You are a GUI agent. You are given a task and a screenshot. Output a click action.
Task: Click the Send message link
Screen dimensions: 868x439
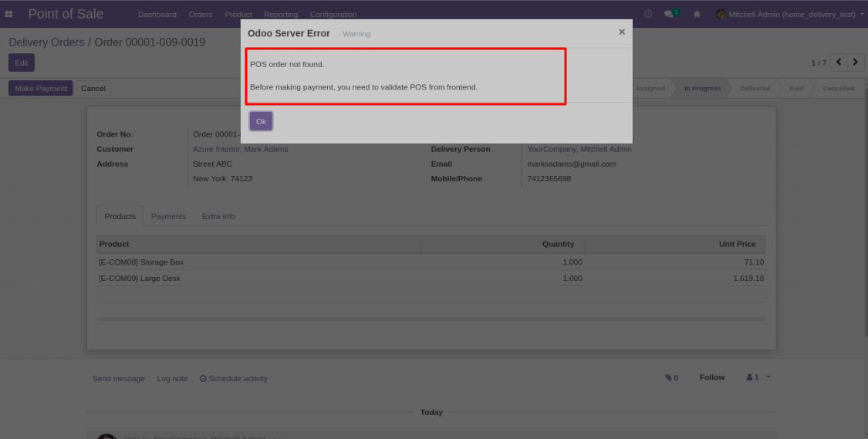(119, 379)
